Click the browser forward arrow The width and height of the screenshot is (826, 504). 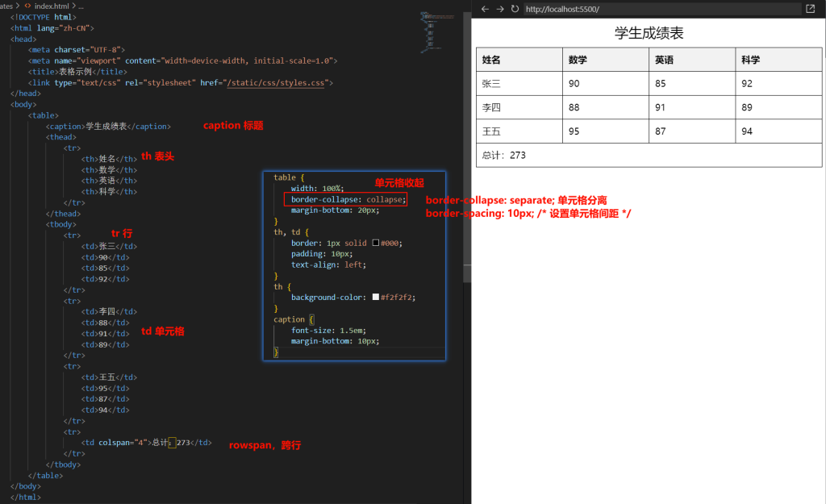[499, 9]
